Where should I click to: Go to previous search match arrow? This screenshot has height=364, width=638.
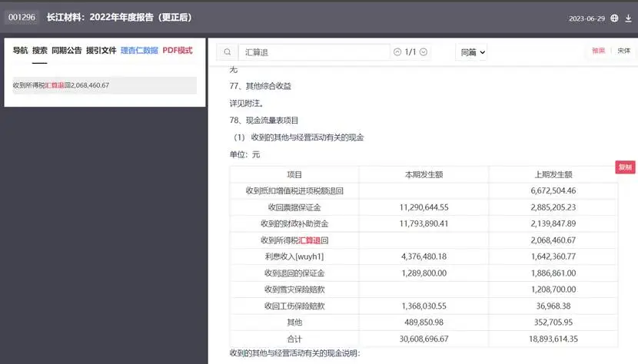(x=397, y=52)
